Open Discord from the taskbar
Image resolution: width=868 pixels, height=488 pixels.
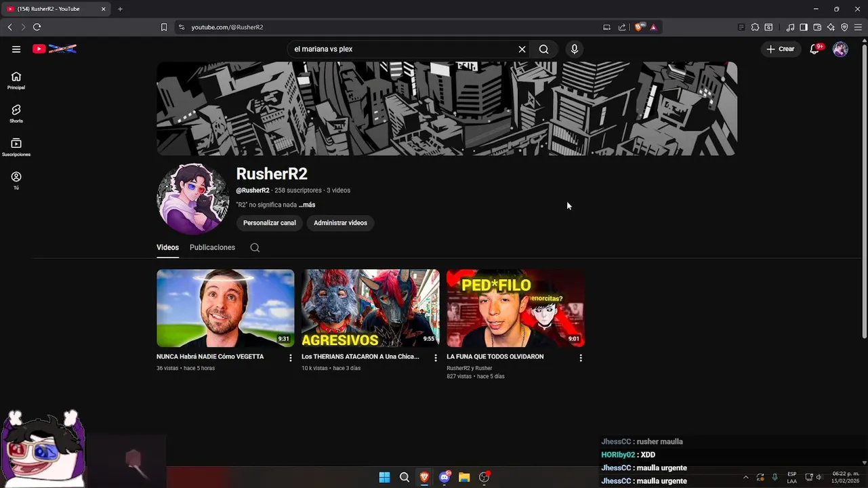pos(445,477)
